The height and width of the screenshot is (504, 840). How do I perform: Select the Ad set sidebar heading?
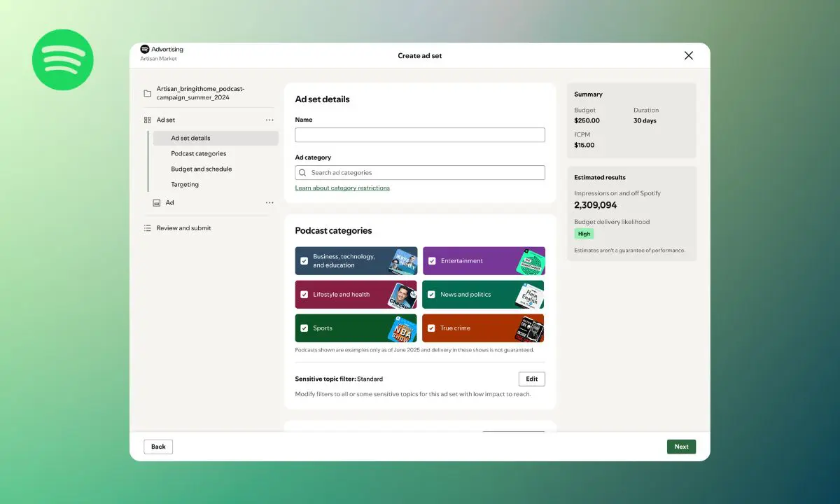click(x=166, y=120)
